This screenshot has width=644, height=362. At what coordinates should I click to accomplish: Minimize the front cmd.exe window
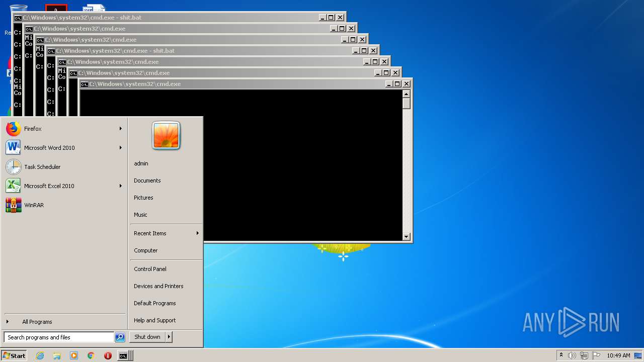click(389, 84)
